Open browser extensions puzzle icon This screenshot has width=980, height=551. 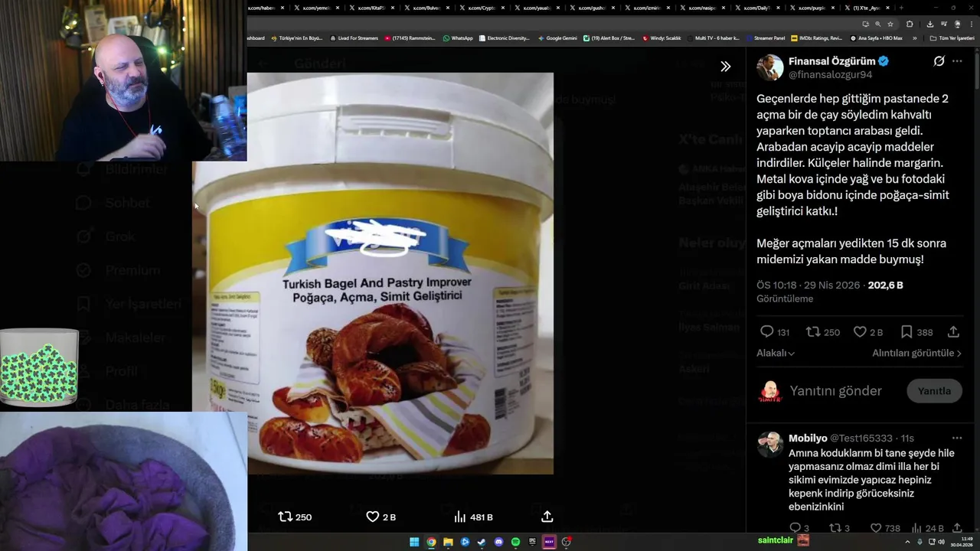point(910,24)
